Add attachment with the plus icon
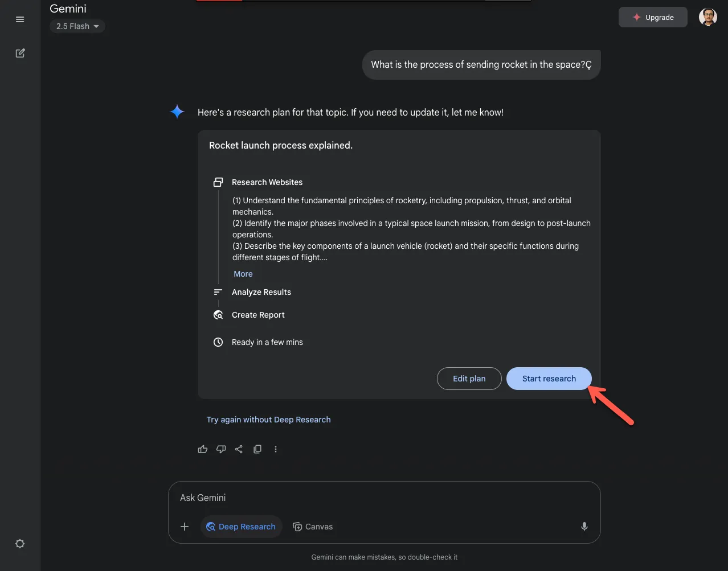This screenshot has height=571, width=728. tap(185, 527)
